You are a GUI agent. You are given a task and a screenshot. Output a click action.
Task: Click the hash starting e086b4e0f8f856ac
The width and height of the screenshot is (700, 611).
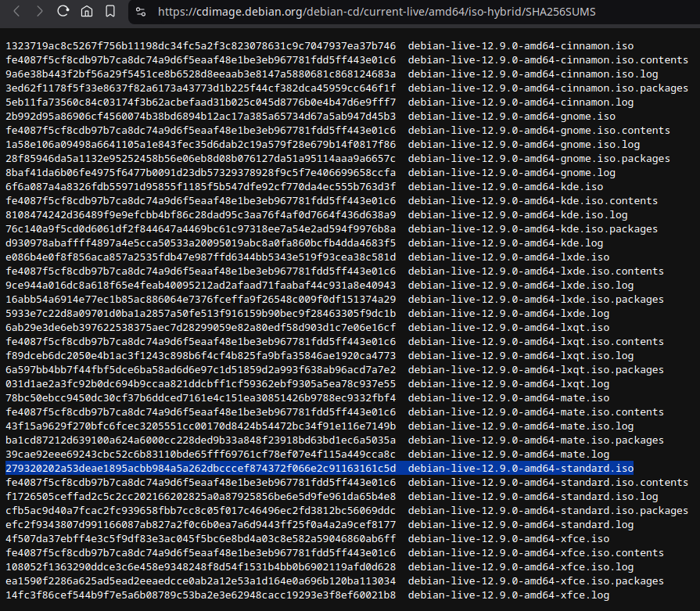click(200, 257)
